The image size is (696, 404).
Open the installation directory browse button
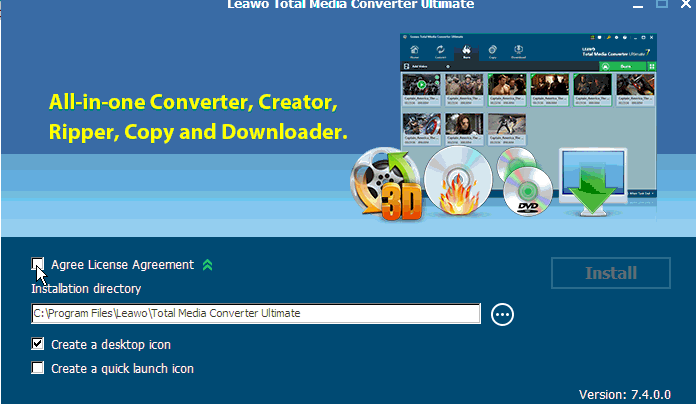(502, 314)
